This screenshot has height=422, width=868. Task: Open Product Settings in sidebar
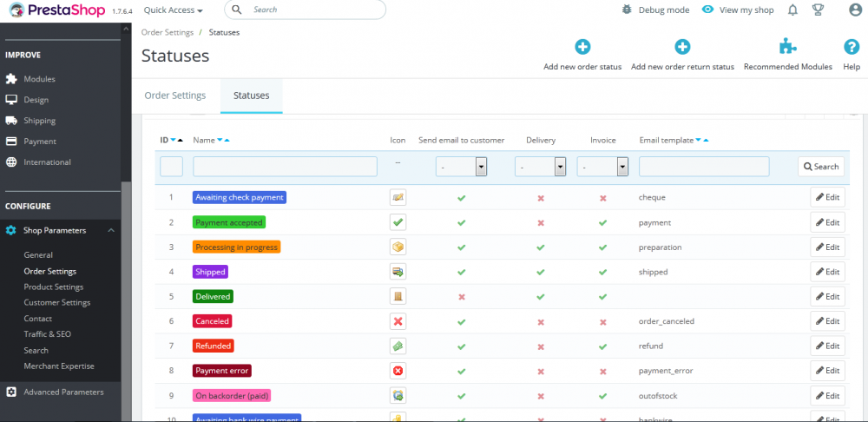(x=54, y=287)
